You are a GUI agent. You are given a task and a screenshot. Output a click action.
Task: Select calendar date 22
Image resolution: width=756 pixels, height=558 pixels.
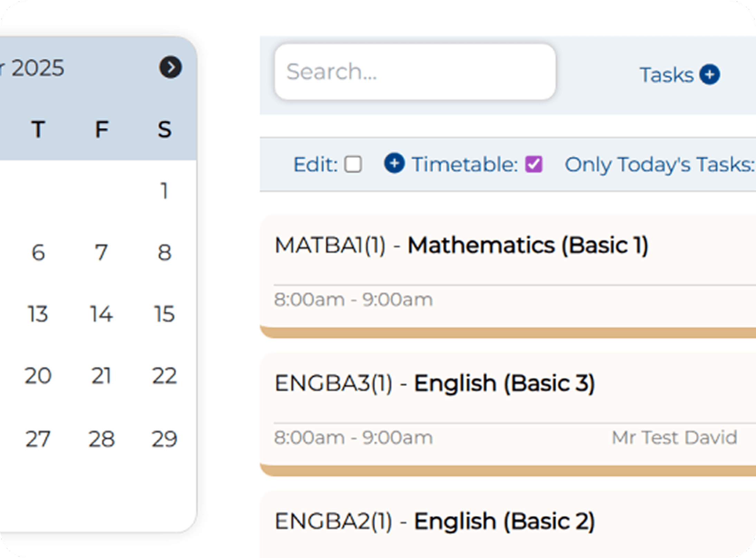click(164, 376)
